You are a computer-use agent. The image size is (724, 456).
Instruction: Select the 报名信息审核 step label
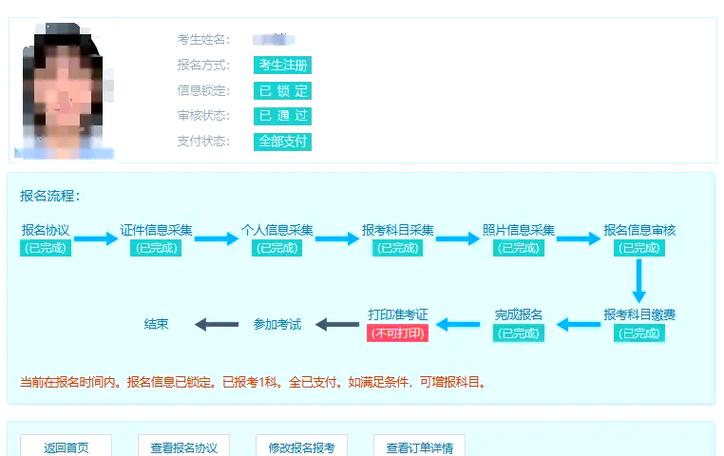tap(639, 230)
